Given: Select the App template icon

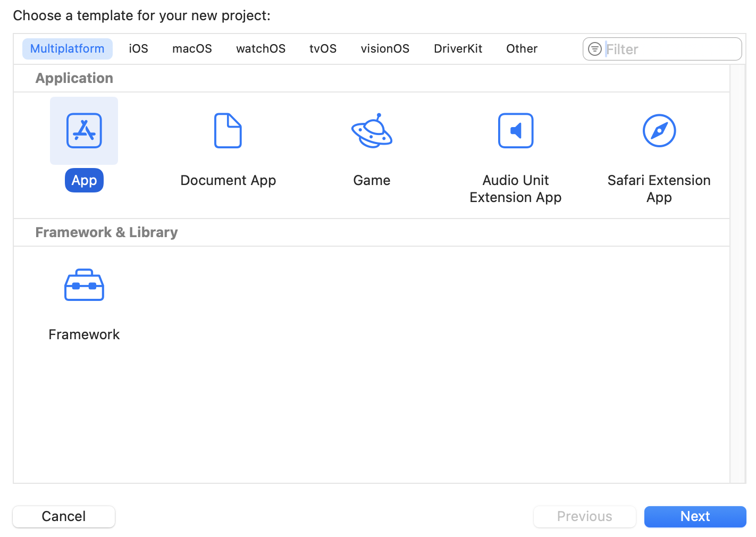Looking at the screenshot, I should tap(84, 131).
